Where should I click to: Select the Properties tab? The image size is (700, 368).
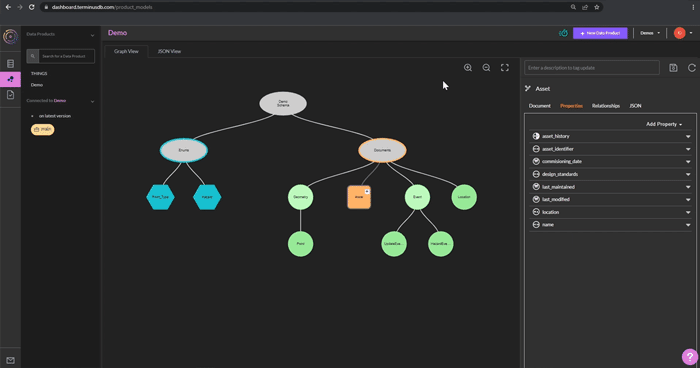[571, 106]
